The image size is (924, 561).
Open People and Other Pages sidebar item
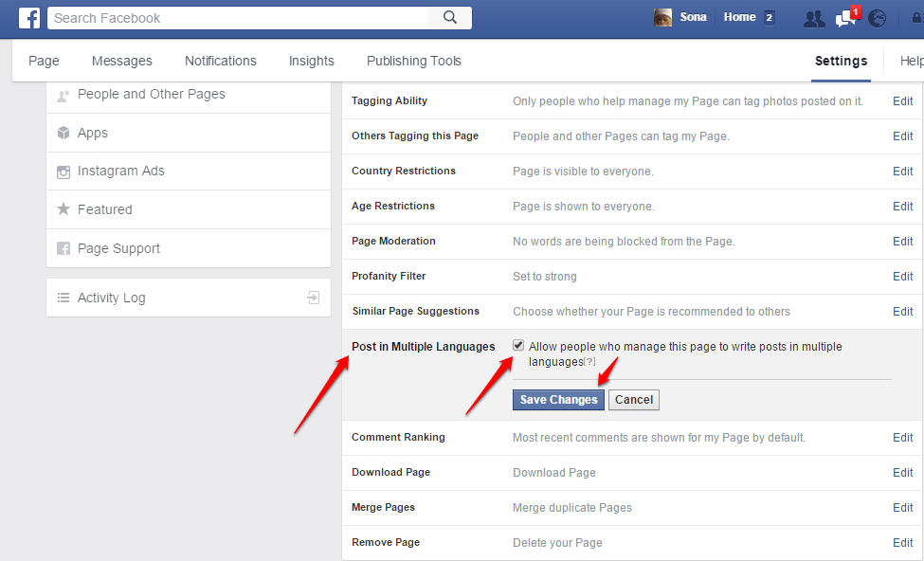[x=189, y=97]
